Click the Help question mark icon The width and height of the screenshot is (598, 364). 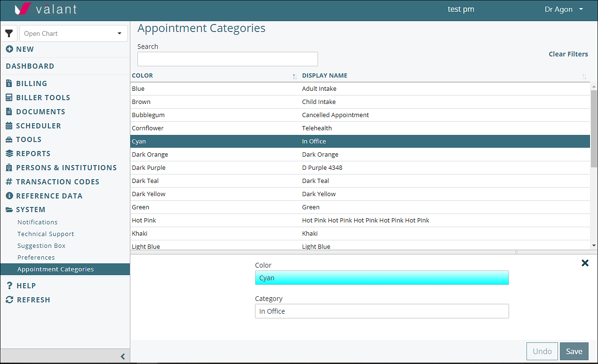click(x=9, y=285)
